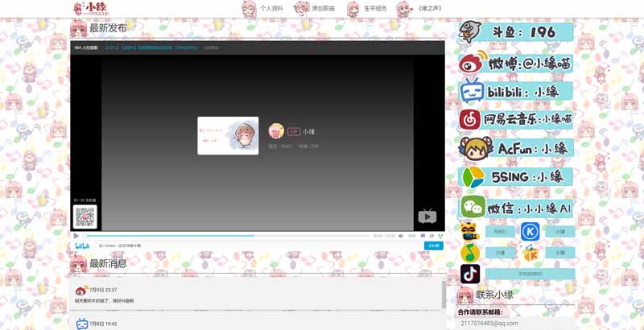Open the YY raccoon mascot icon
The height and width of the screenshot is (330, 644).
(470, 232)
